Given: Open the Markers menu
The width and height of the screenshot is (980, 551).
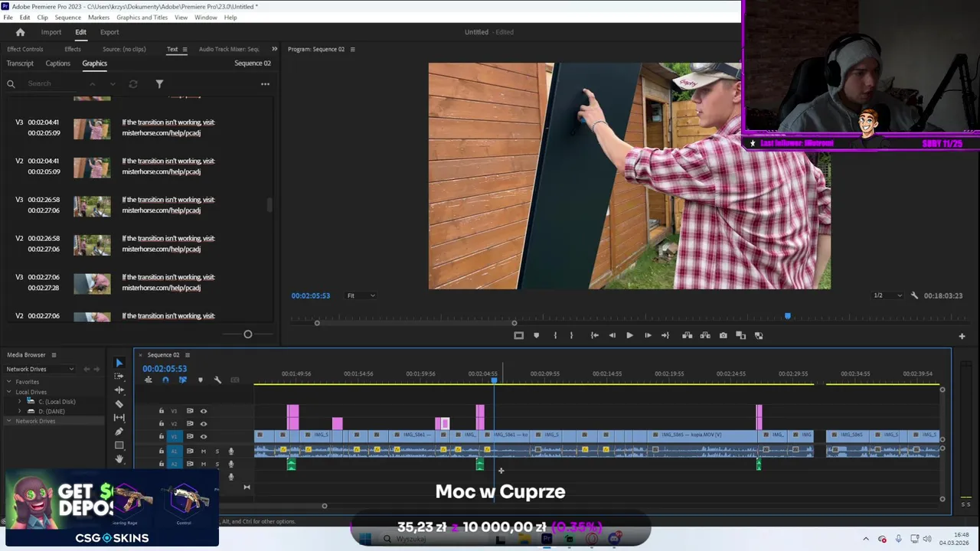Looking at the screenshot, I should [99, 17].
